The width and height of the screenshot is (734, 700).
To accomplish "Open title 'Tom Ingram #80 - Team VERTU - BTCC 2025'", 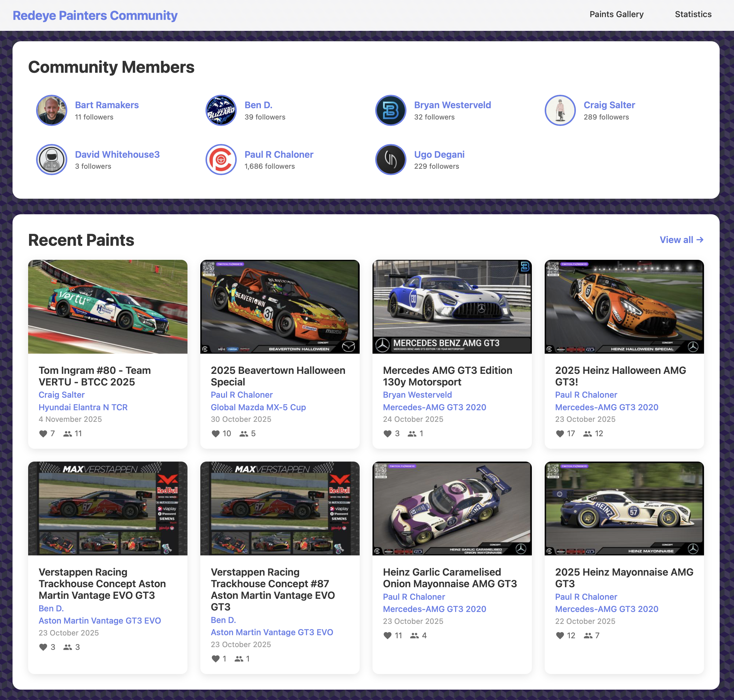I will click(95, 376).
